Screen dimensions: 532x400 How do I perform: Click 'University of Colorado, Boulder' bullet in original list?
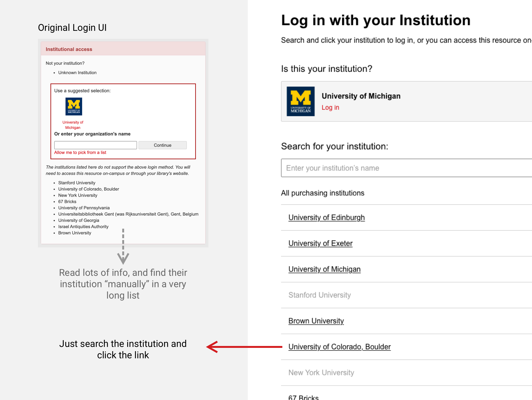89,189
